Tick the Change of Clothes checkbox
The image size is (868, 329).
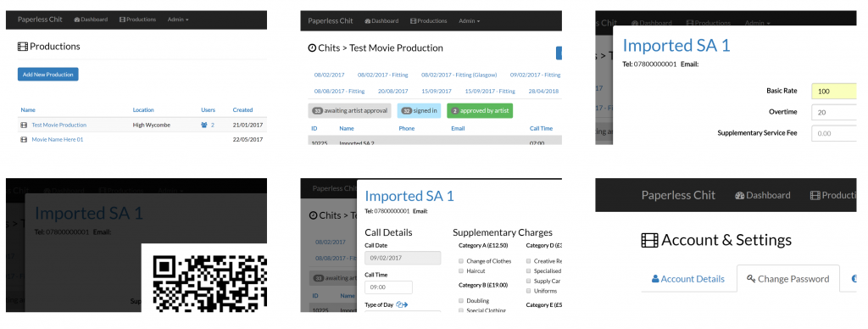coord(461,261)
